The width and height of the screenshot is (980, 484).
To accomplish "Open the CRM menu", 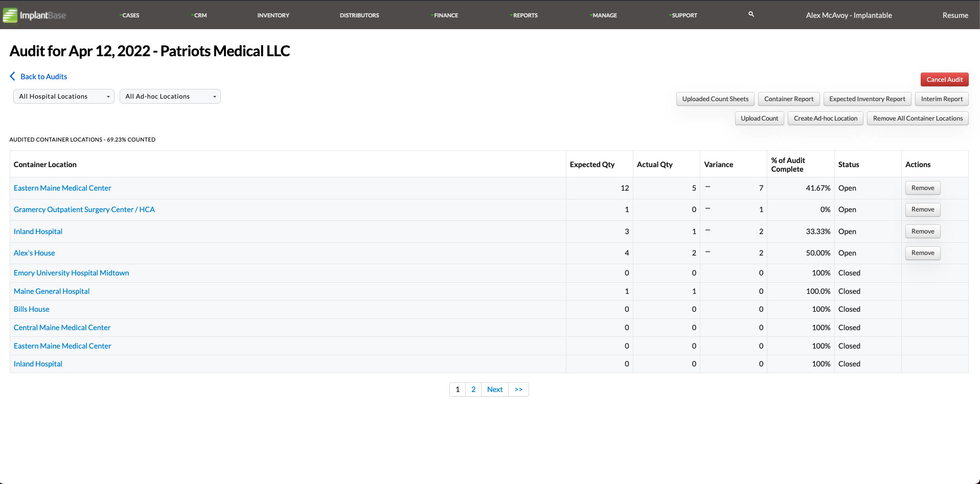I will (x=200, y=15).
